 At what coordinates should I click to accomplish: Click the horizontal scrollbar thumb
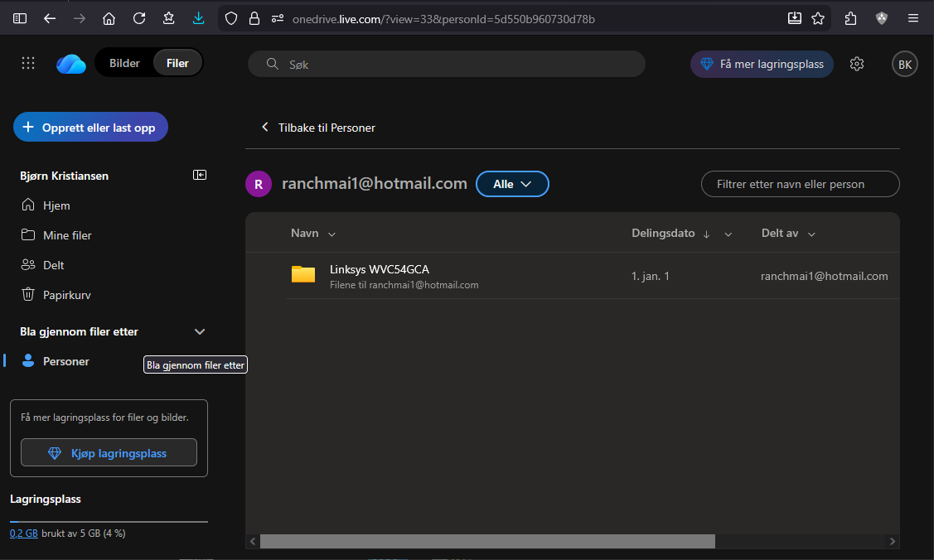487,541
